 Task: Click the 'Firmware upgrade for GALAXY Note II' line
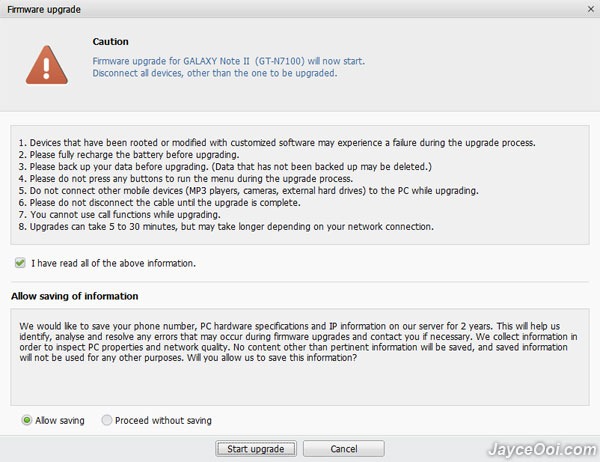click(228, 61)
